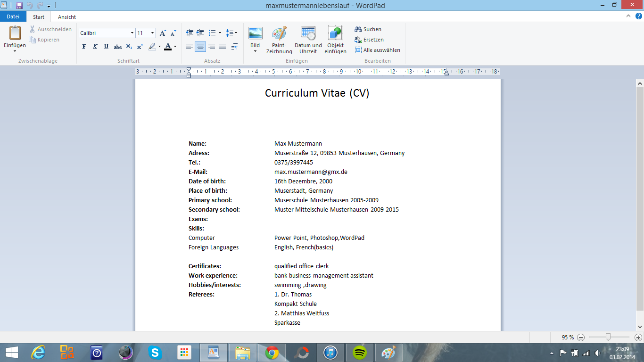Screen dimensions: 644x362
Task: Switch to the Ansicht tab
Action: coord(66,17)
